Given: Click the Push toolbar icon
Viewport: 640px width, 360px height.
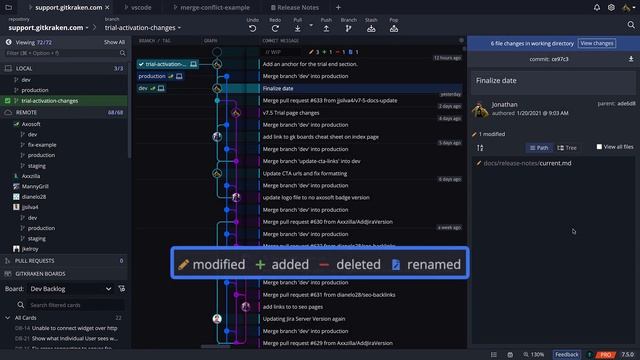Looking at the screenshot, I should [x=326, y=29].
